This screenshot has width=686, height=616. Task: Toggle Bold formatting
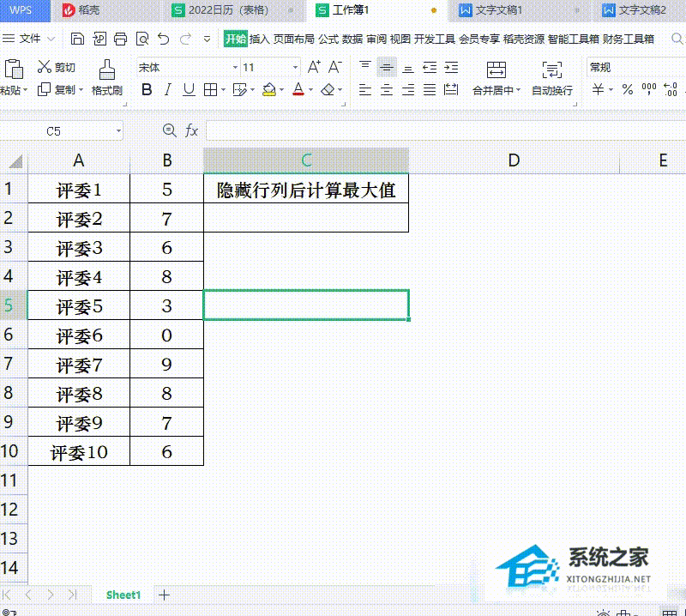(x=147, y=90)
